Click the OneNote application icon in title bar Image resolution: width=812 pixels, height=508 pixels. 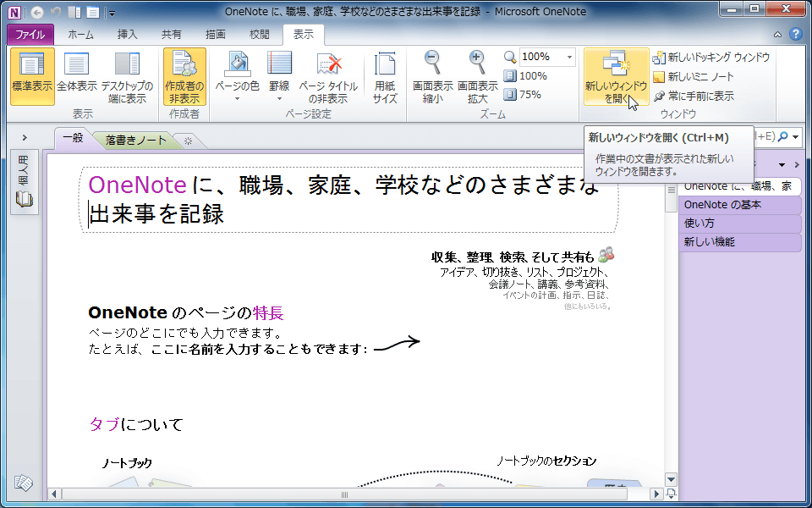[x=15, y=11]
